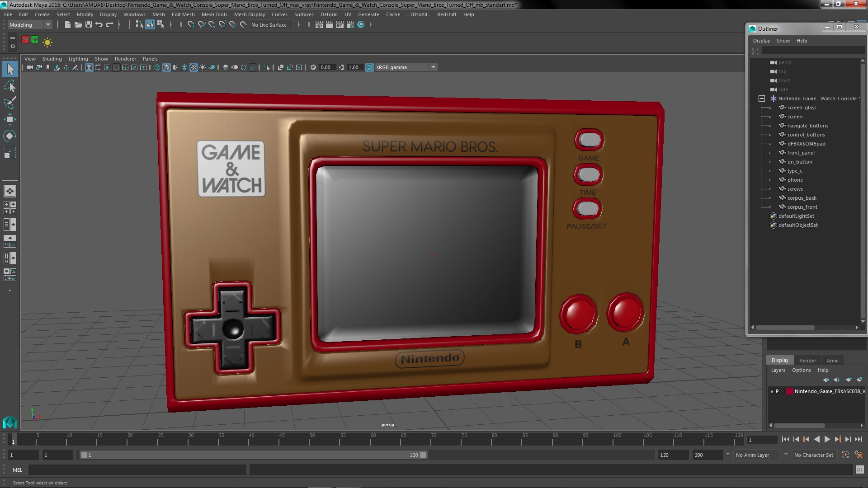Image resolution: width=868 pixels, height=488 pixels.
Task: Switch to the Render layer tab
Action: coord(807,360)
